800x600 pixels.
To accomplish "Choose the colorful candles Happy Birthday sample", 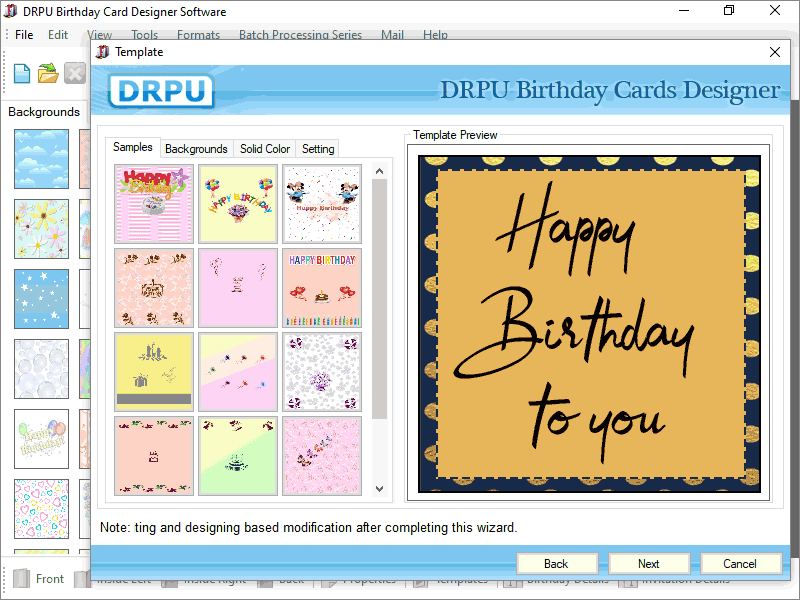I will pos(321,288).
